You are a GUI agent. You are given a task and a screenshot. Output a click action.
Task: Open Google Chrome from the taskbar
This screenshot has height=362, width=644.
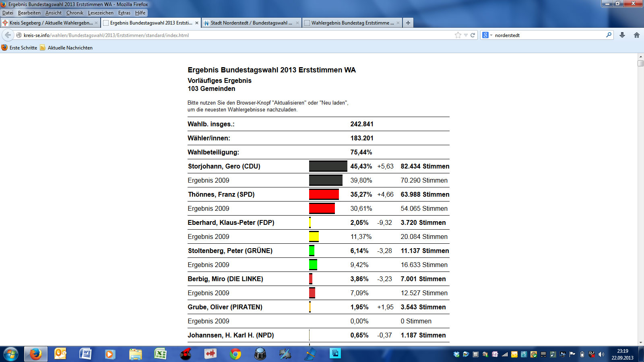pyautogui.click(x=235, y=354)
